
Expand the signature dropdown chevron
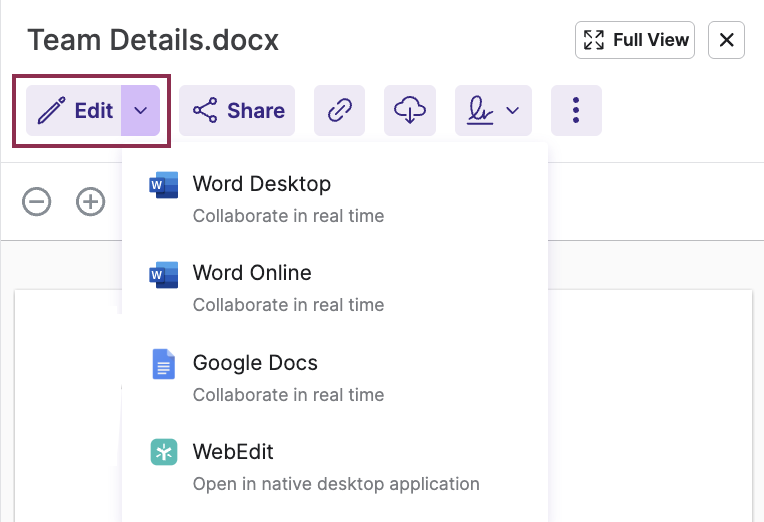tap(513, 111)
